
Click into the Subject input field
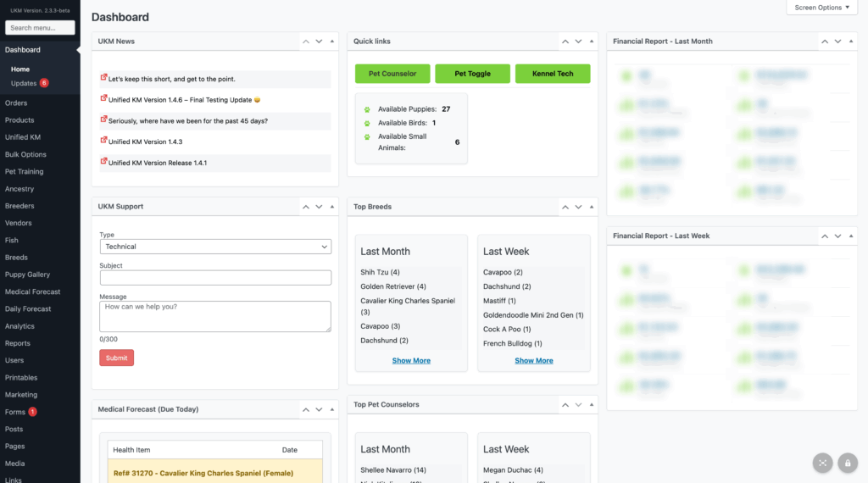pos(215,278)
